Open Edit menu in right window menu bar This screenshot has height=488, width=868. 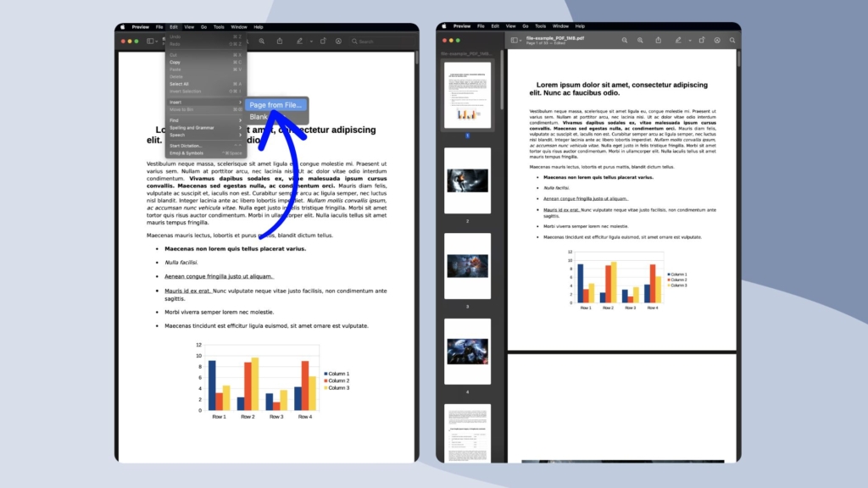coord(495,26)
